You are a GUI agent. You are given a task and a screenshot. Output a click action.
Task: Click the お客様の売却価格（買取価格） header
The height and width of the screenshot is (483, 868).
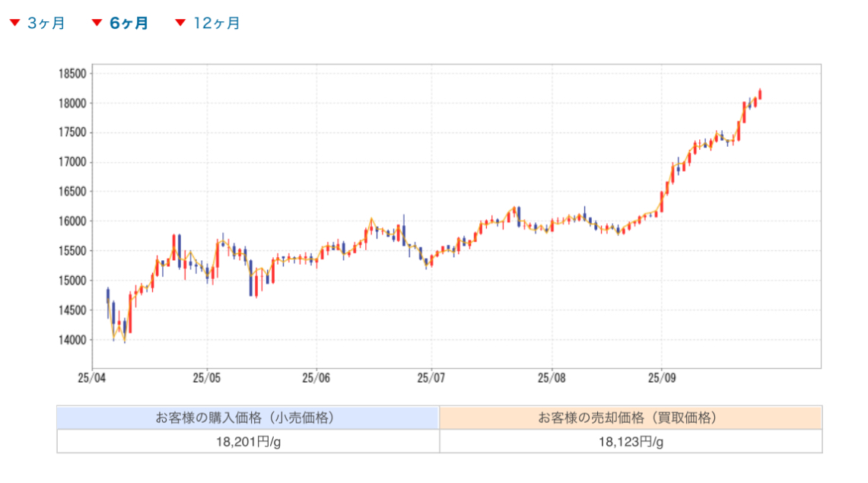click(631, 418)
